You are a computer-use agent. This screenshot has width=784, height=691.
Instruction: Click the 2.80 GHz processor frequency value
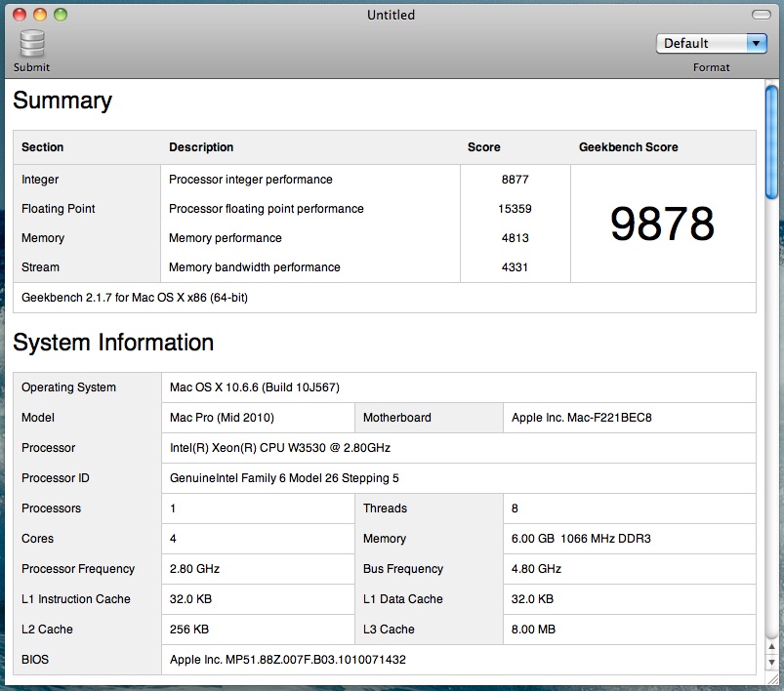click(x=194, y=569)
